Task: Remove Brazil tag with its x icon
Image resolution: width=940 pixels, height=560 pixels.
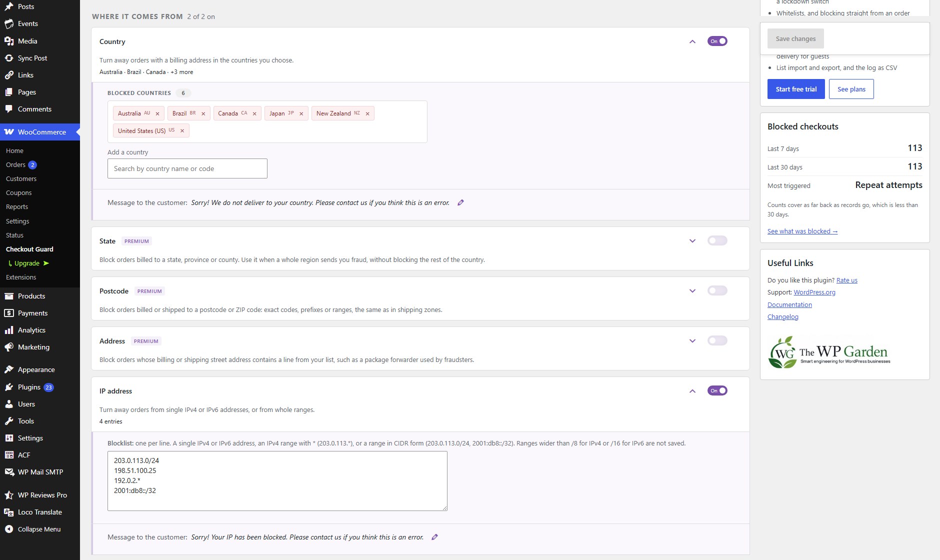Action: tap(203, 113)
